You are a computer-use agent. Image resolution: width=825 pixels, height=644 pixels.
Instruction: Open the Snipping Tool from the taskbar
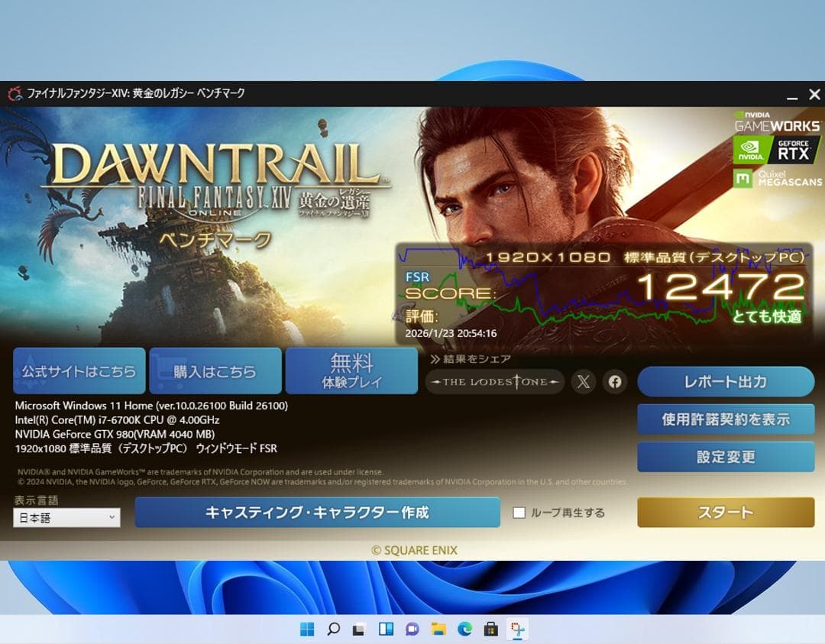518,629
